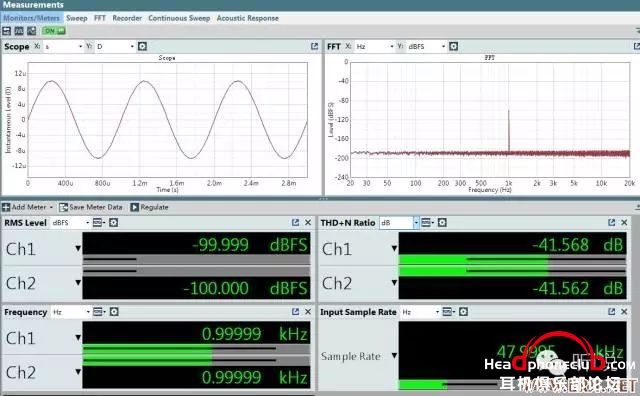This screenshot has width=640, height=396.
Task: Click first layout icon in top toolbar
Action: tap(7, 31)
